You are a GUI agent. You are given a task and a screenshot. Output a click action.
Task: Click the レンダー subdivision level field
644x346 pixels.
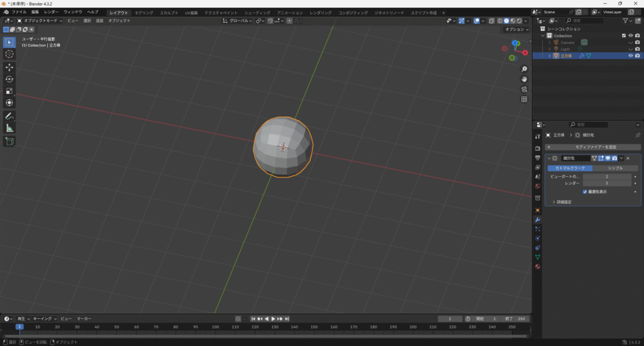pos(607,183)
